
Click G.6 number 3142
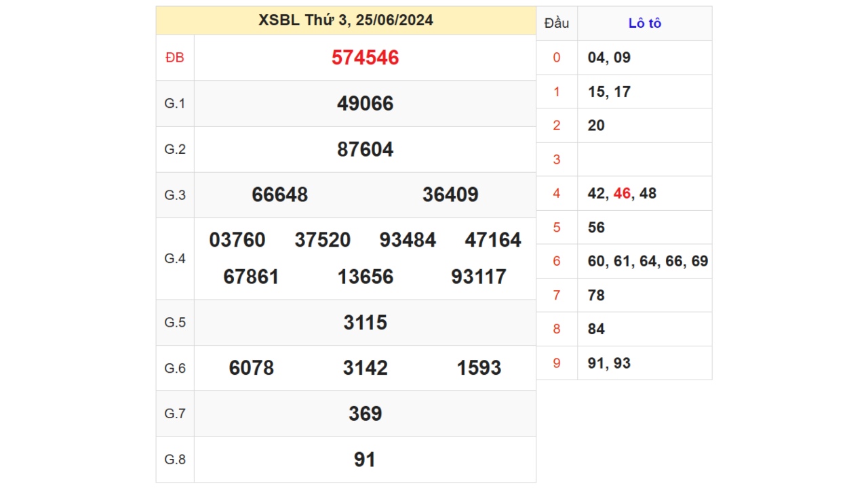pyautogui.click(x=366, y=367)
